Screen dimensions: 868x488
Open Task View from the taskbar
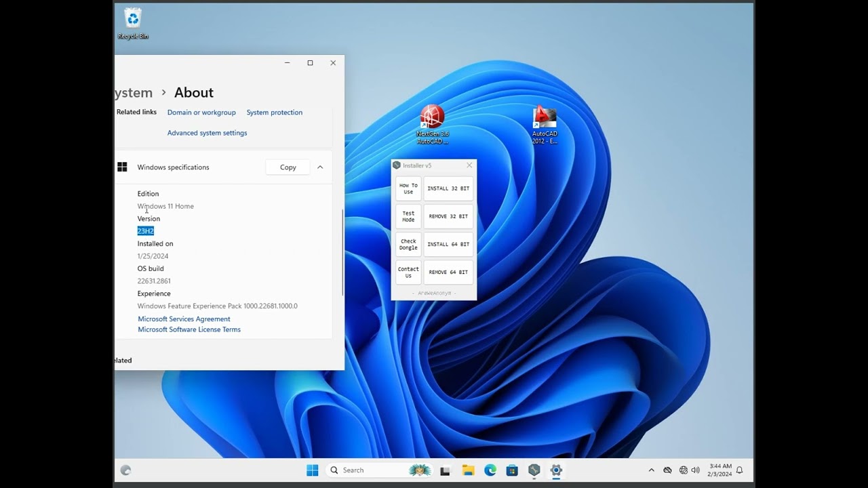point(445,470)
